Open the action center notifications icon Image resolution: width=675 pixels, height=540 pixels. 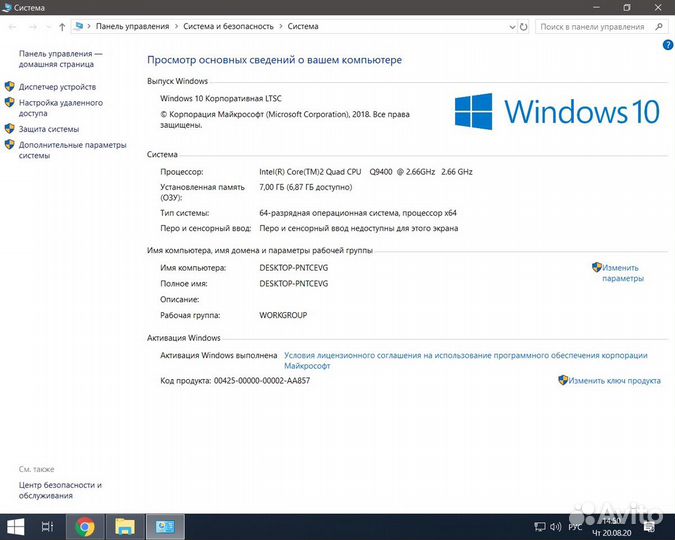coord(650,527)
